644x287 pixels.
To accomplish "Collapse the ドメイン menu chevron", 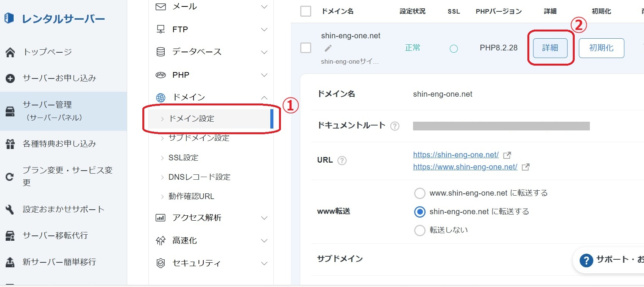I will [264, 98].
